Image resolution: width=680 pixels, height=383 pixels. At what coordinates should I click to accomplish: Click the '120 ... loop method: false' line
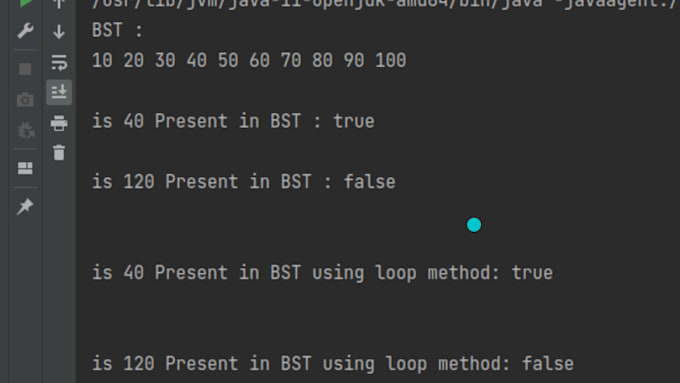(333, 363)
